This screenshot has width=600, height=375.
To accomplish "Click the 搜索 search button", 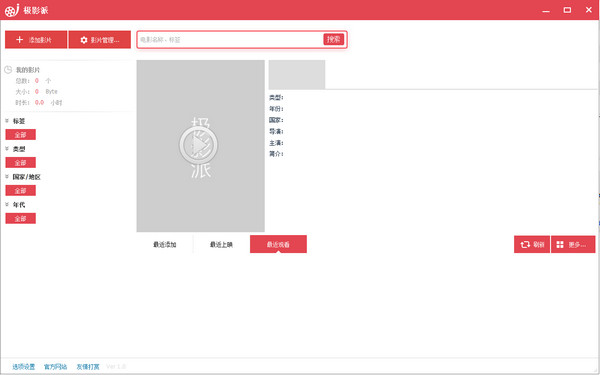I will 334,39.
